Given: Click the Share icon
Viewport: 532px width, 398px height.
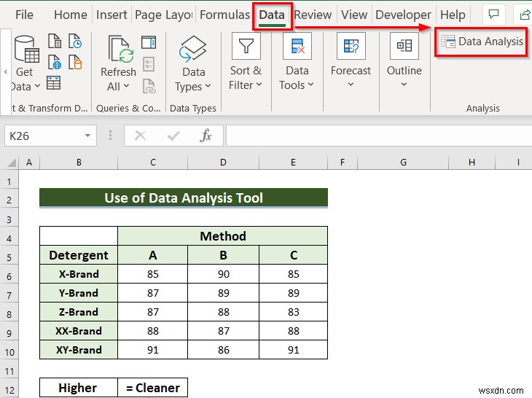Looking at the screenshot, I should click(x=525, y=15).
